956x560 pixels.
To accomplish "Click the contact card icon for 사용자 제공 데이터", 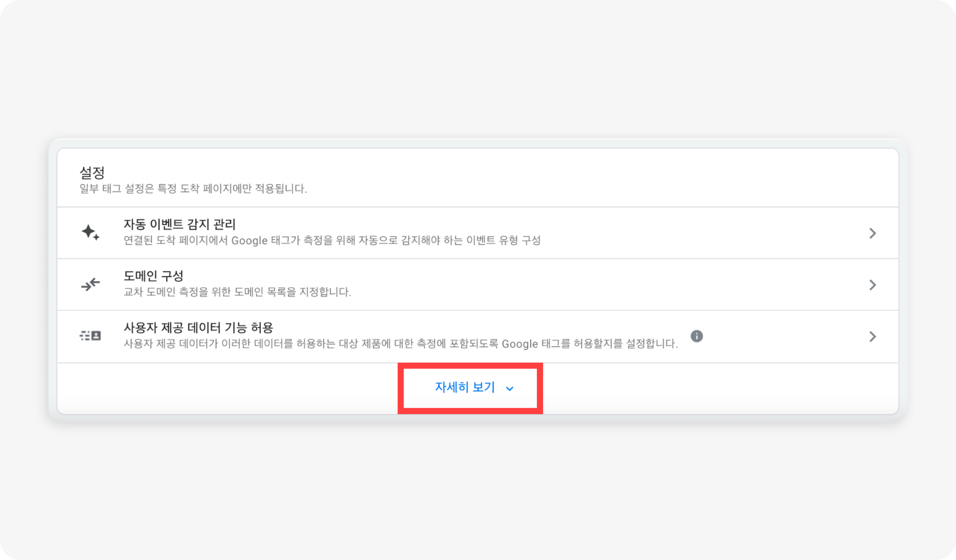I will 90,336.
